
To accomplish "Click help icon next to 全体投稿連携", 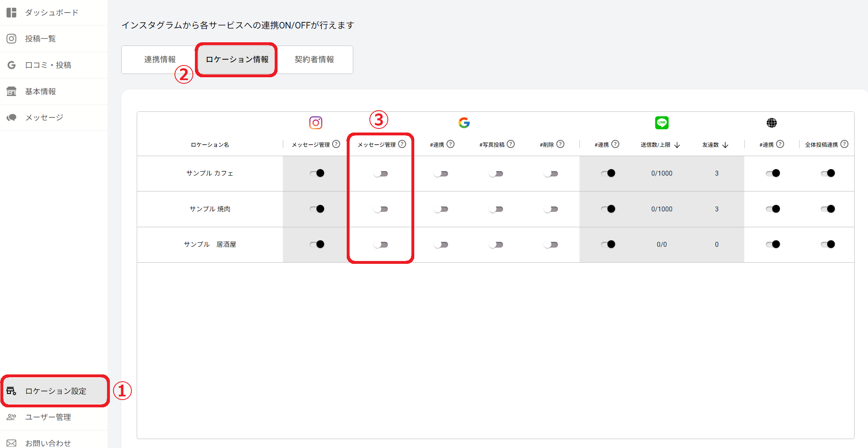I will pos(844,144).
